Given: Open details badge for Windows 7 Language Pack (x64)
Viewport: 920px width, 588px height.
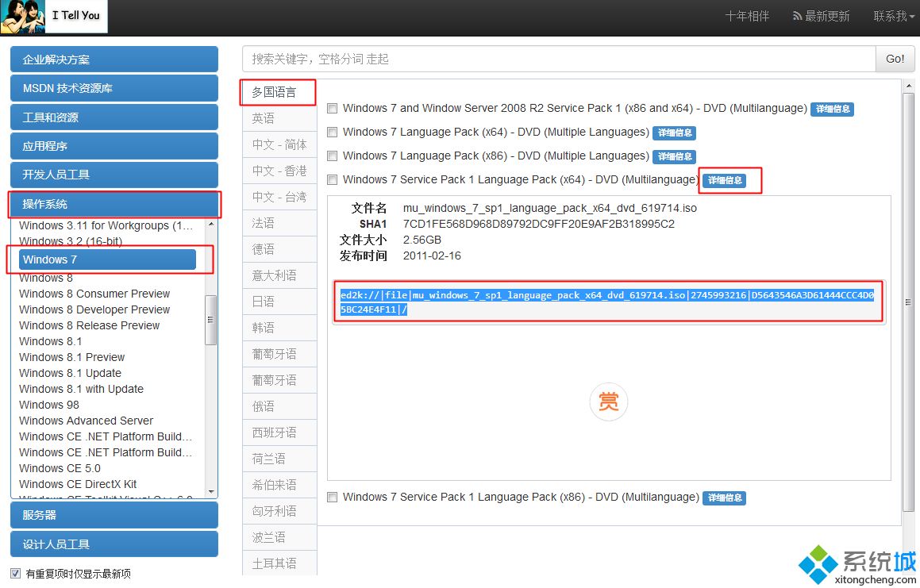Looking at the screenshot, I should 674,133.
